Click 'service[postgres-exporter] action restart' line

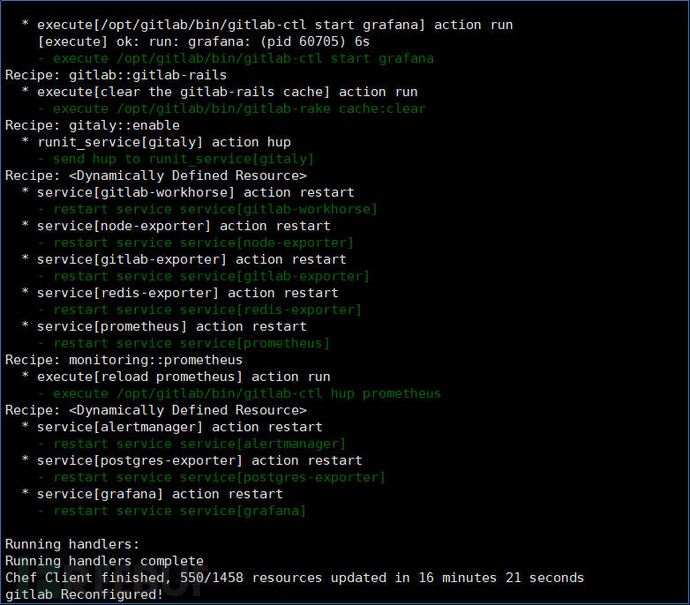click(192, 461)
